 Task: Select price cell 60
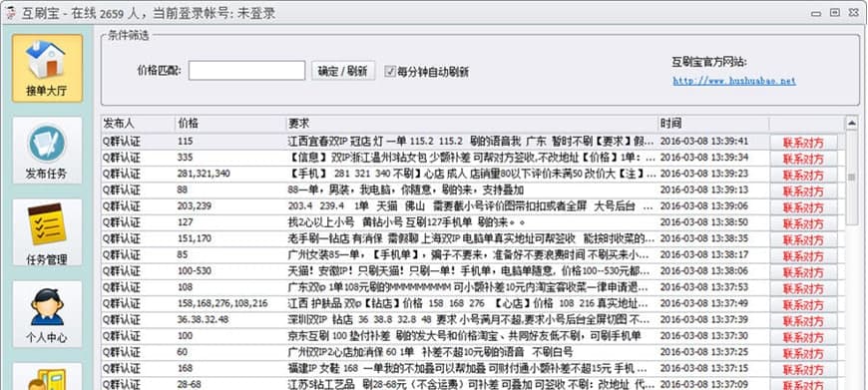[183, 352]
